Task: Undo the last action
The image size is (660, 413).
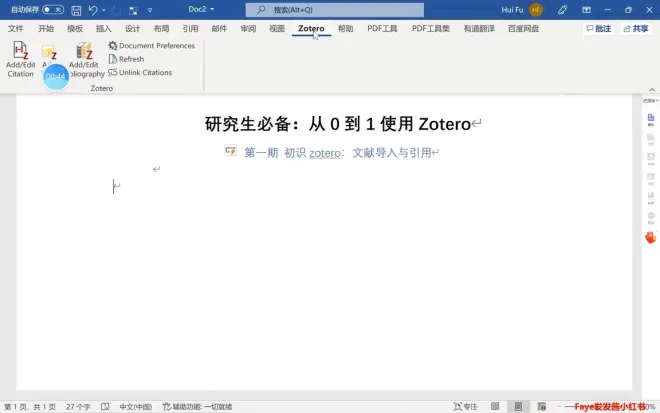Action: tap(93, 10)
